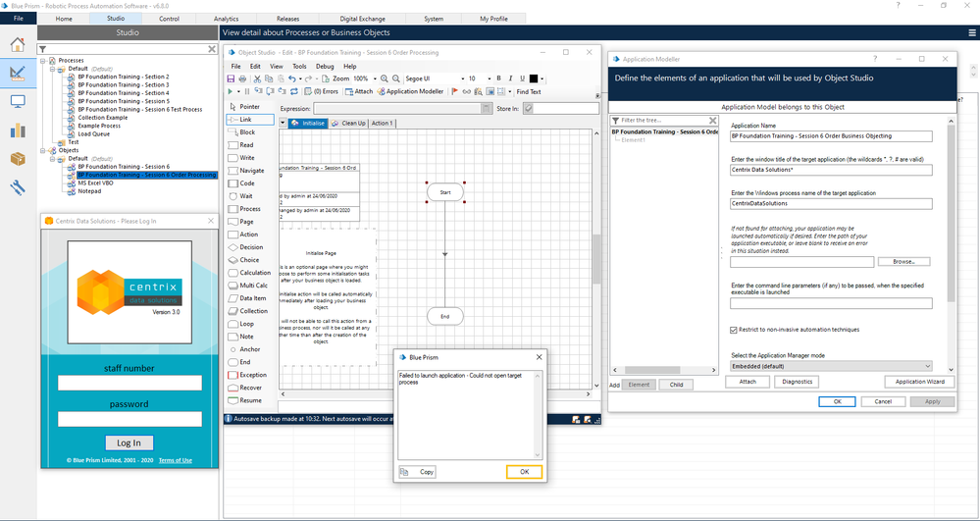980x521 pixels.
Task: Open the Object Studio Debug menu
Action: 325,66
